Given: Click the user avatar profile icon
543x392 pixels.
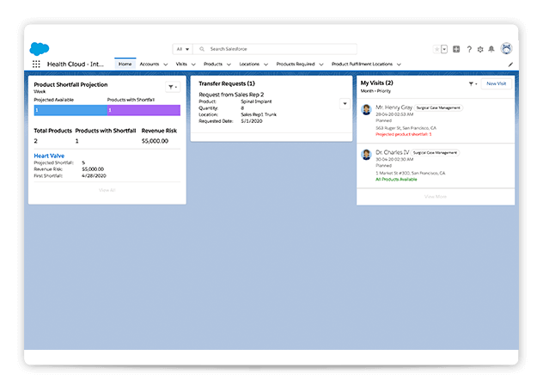Looking at the screenshot, I should coord(507,49).
